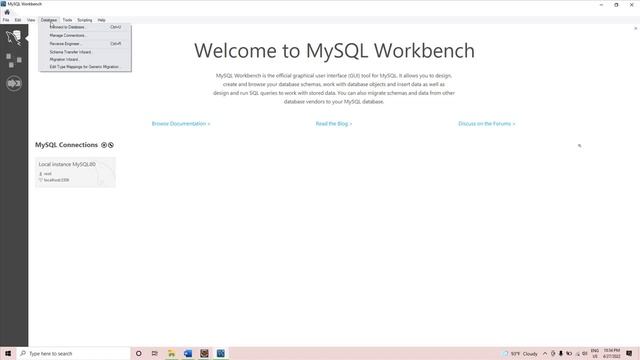Open the weather widget showing Cloudy

(520, 354)
